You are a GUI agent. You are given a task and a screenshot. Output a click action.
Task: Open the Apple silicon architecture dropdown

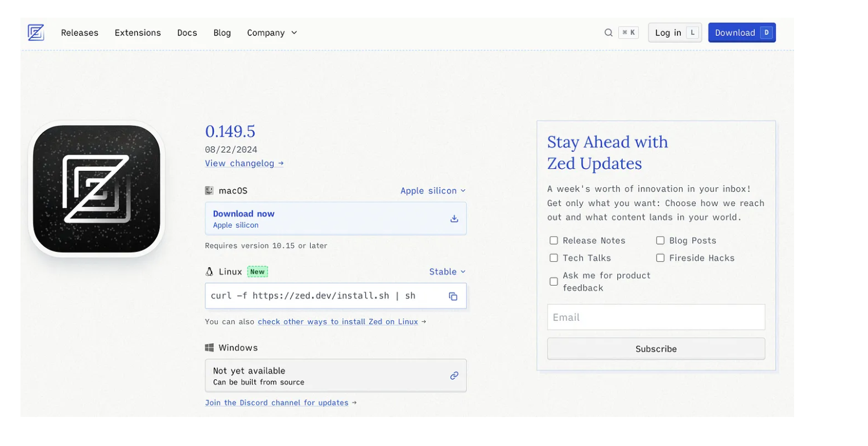(x=433, y=191)
